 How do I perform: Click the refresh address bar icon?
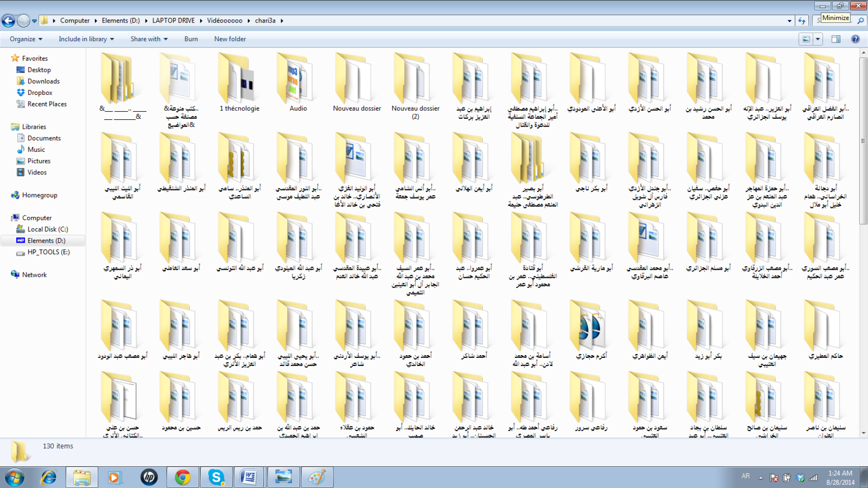pos(802,21)
